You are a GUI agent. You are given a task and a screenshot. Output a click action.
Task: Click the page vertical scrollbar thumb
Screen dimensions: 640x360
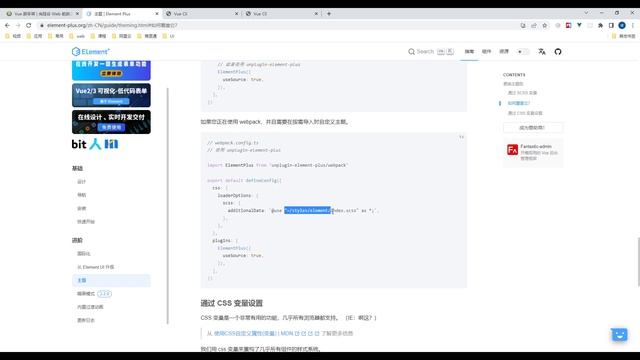coord(638,261)
